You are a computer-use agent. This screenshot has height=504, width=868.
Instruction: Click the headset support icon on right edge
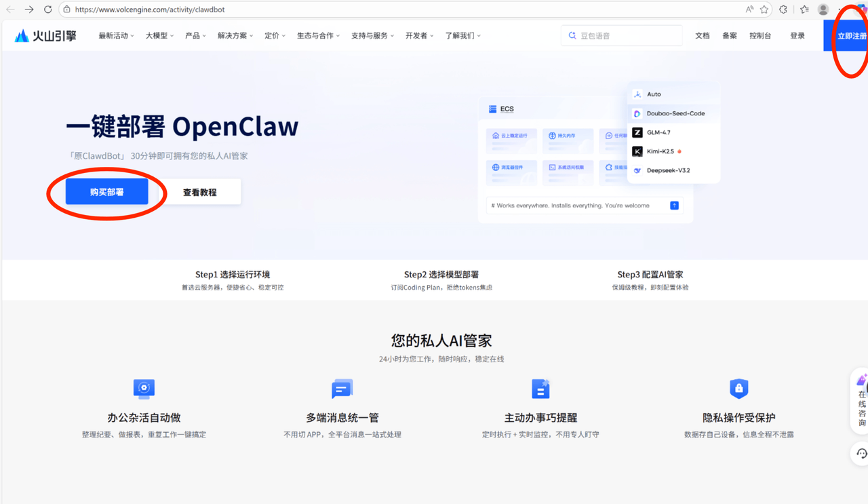[861, 453]
